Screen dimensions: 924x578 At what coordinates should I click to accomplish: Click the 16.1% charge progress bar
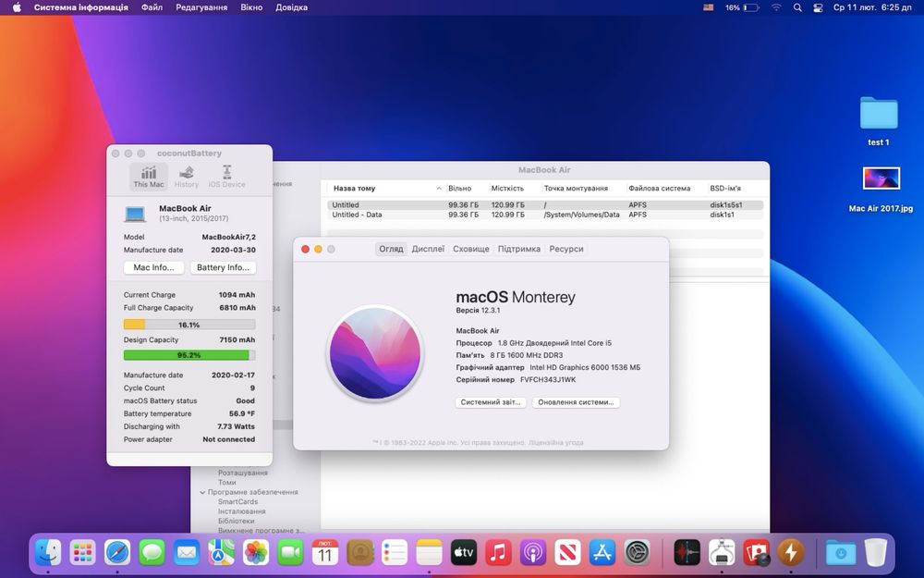click(x=189, y=325)
